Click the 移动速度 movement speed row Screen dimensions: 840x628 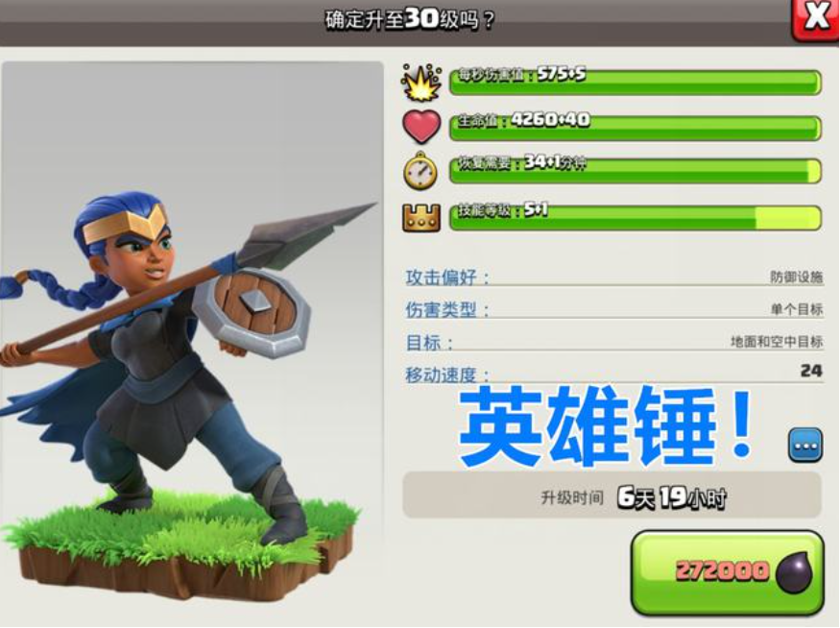(x=614, y=373)
